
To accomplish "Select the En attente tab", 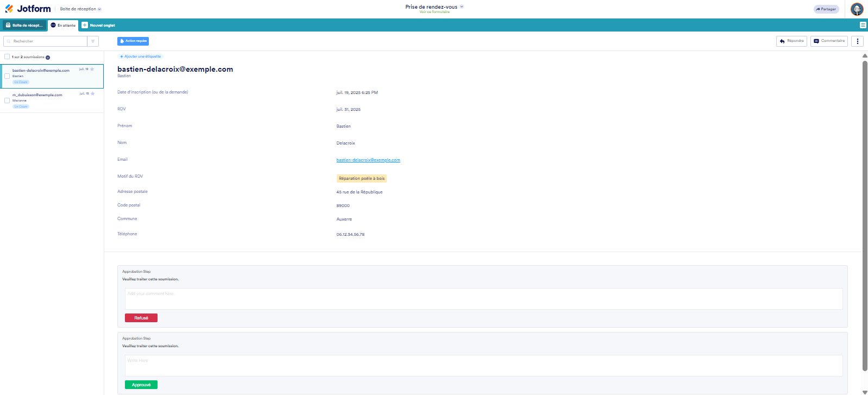I will (x=63, y=25).
